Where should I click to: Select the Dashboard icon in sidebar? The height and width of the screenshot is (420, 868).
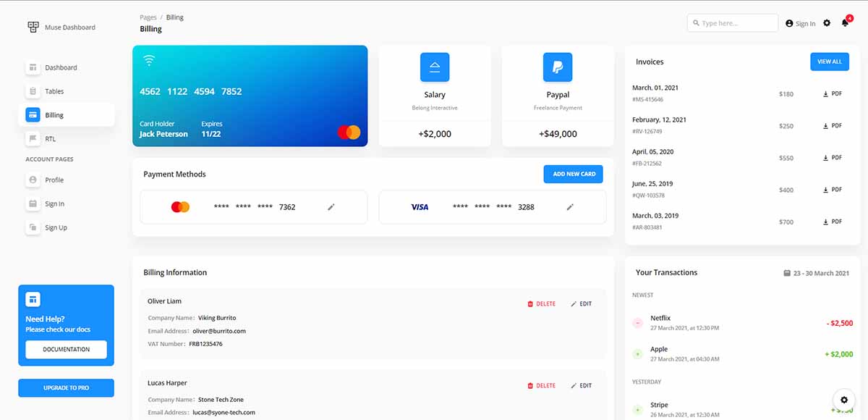[33, 67]
